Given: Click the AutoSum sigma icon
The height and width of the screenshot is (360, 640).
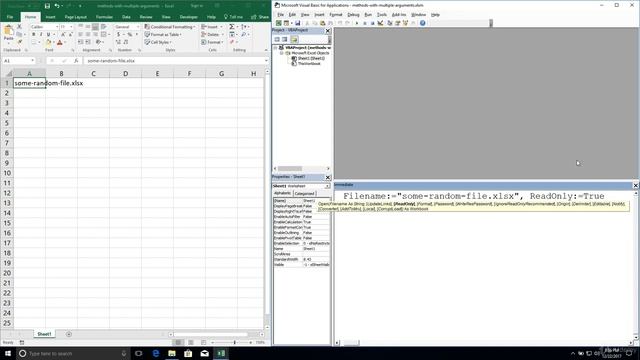Looking at the screenshot, I should (x=232, y=27).
